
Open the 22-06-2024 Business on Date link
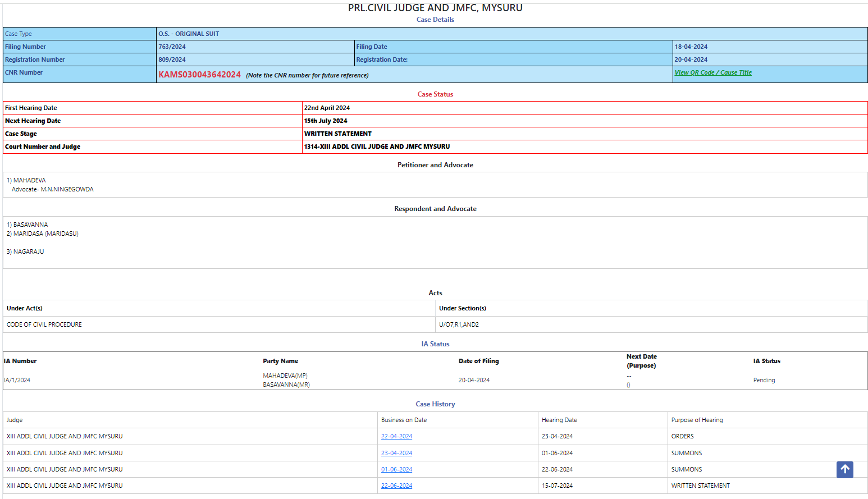coord(396,486)
